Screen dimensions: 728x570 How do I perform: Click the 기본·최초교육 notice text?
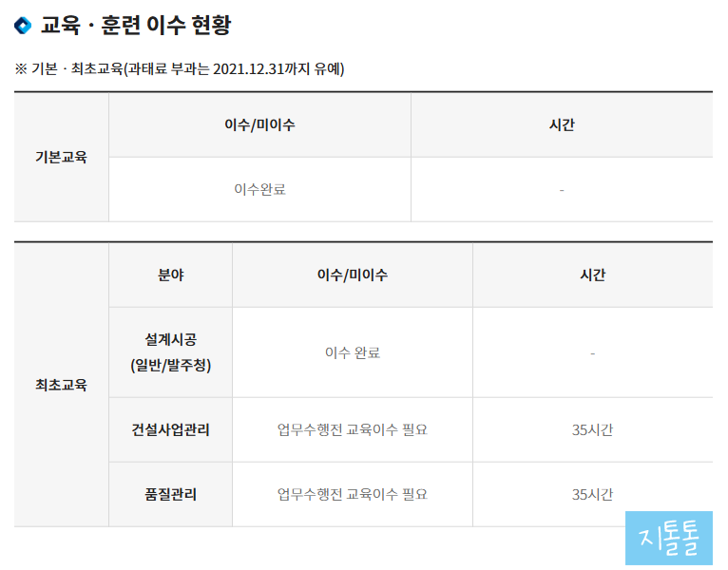pos(180,69)
